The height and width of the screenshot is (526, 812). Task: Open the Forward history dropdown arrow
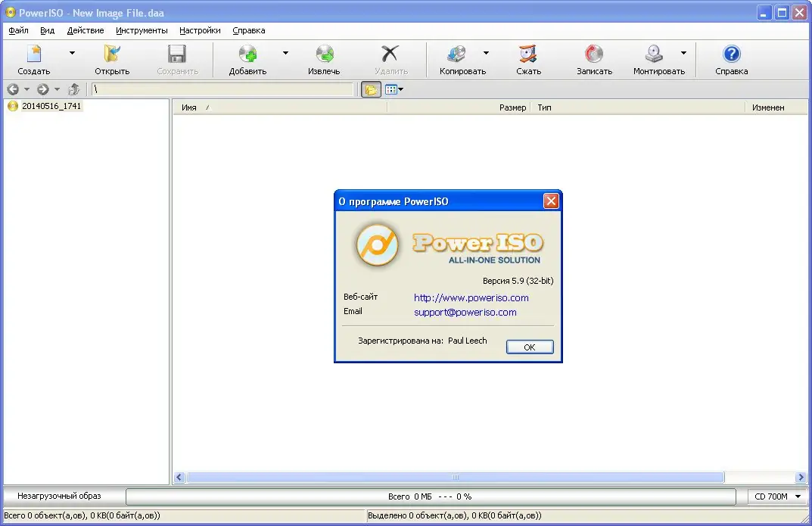(57, 89)
